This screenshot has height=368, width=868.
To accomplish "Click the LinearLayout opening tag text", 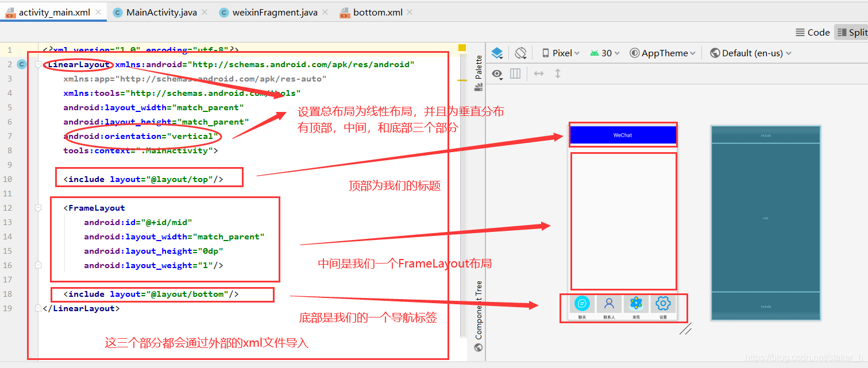I will pyautogui.click(x=78, y=64).
